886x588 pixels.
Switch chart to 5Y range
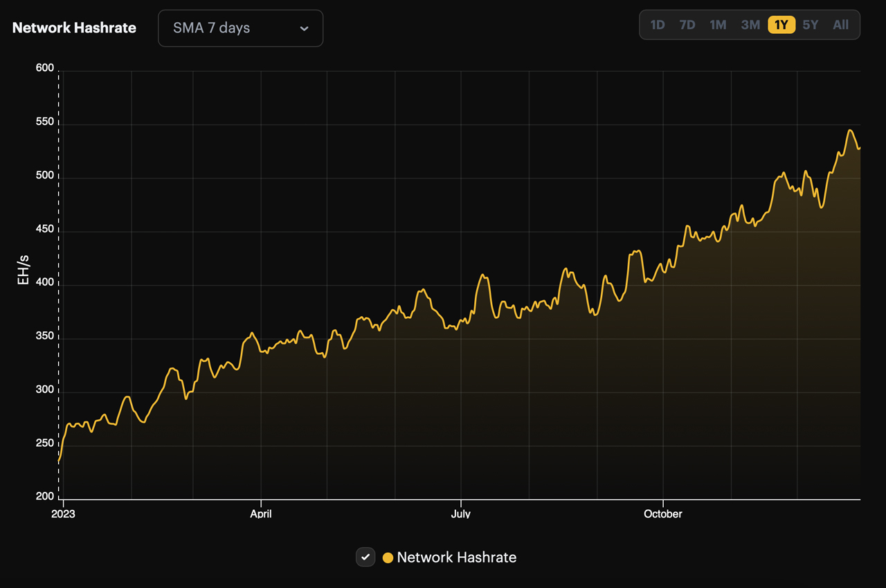pos(810,25)
